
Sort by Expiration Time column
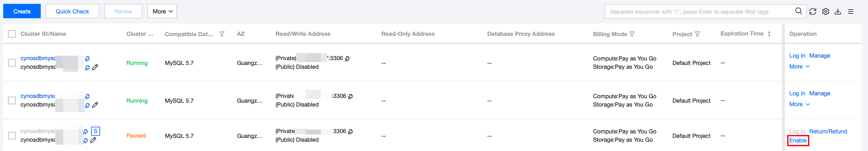coord(769,34)
